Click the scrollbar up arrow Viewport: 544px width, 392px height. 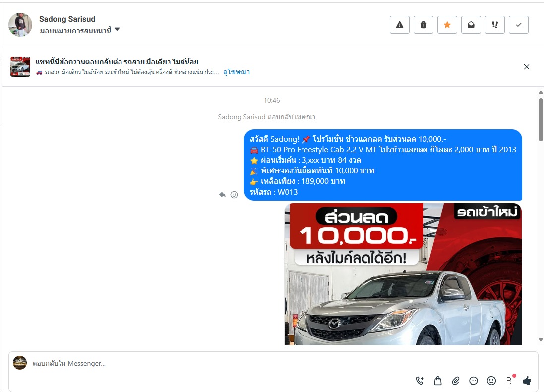(541, 93)
